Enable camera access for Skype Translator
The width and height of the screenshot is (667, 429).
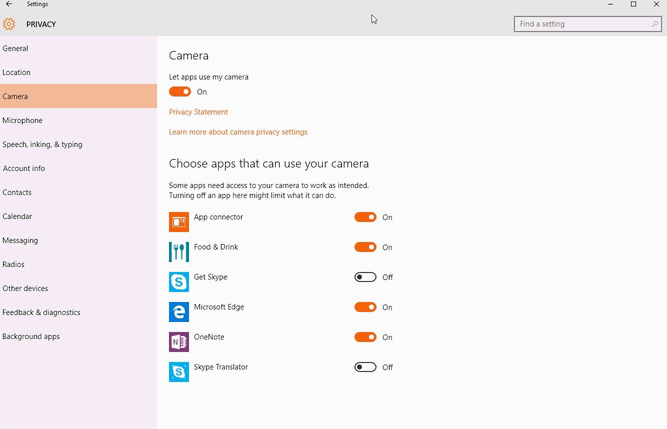click(x=365, y=367)
